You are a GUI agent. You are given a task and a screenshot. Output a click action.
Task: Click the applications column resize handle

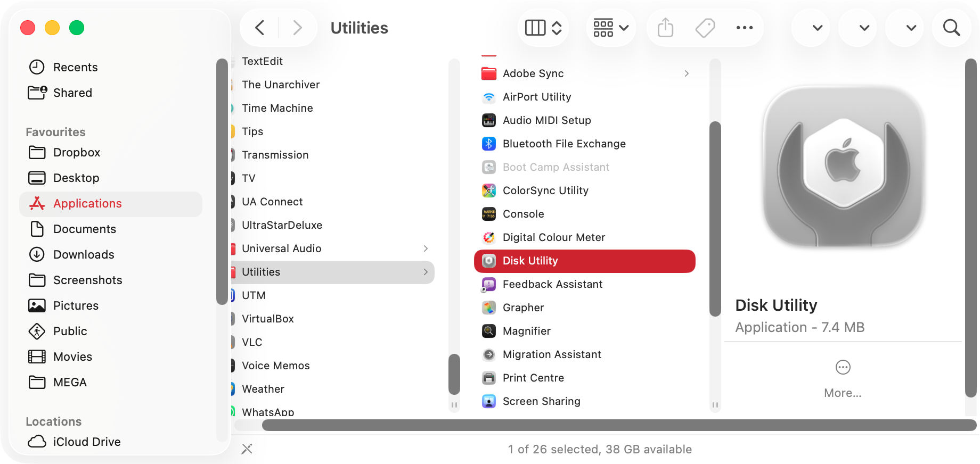point(454,405)
